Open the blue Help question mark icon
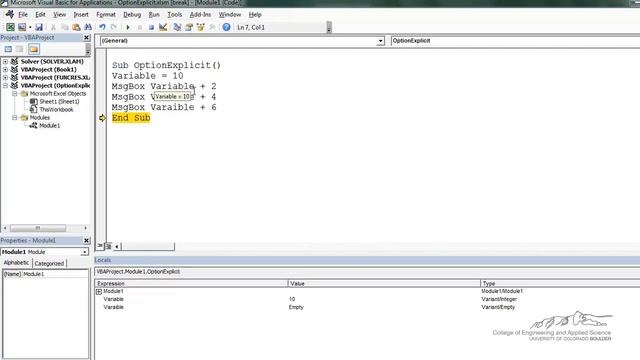The width and height of the screenshot is (640, 360). [226, 27]
